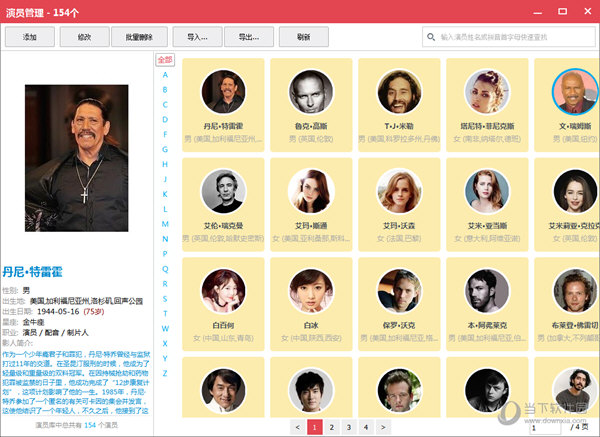Filter actors by letter R
Image resolution: width=600 pixels, height=437 pixels.
pyautogui.click(x=165, y=284)
